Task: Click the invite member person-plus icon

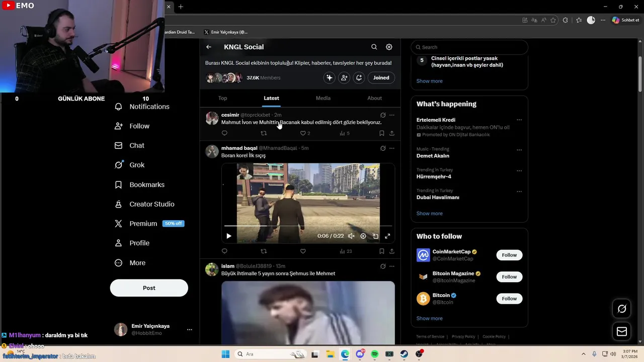Action: click(x=344, y=77)
